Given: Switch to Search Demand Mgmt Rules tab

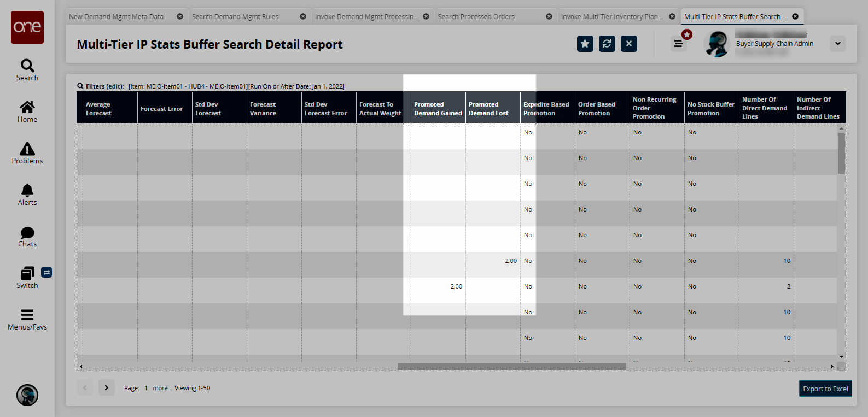Looking at the screenshot, I should pyautogui.click(x=235, y=17).
